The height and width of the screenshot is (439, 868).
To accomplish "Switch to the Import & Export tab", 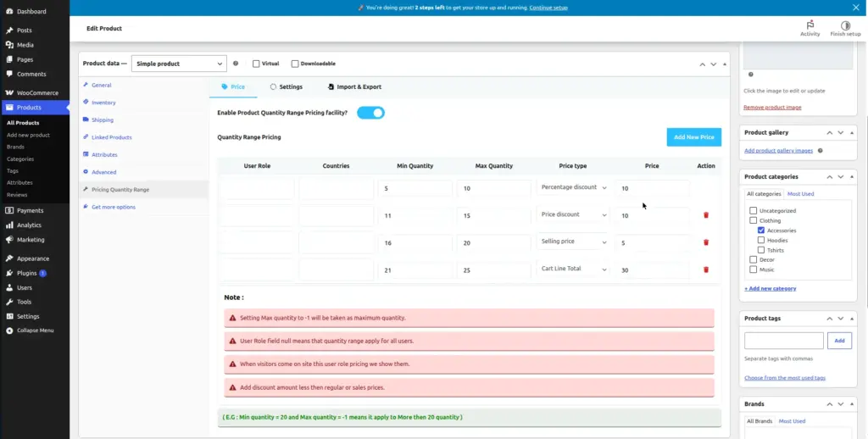I will tap(354, 87).
